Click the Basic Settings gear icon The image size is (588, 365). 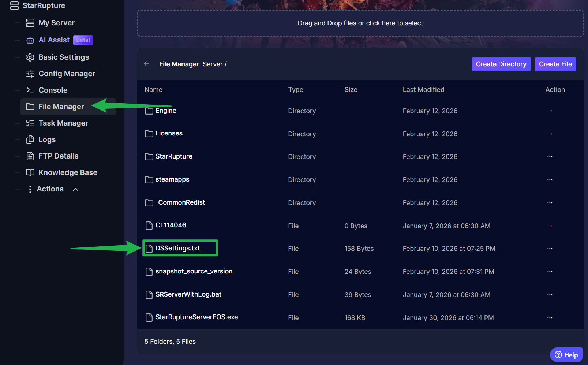click(30, 57)
